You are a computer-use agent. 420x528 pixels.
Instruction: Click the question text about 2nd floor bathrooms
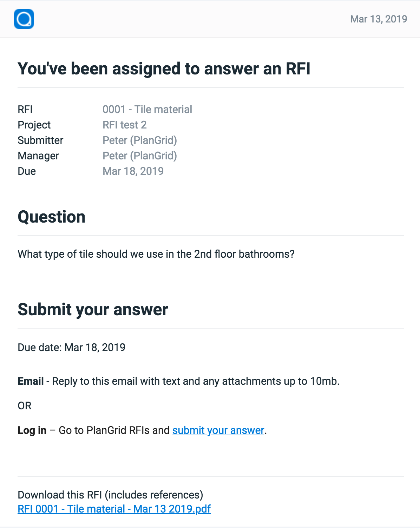point(156,254)
